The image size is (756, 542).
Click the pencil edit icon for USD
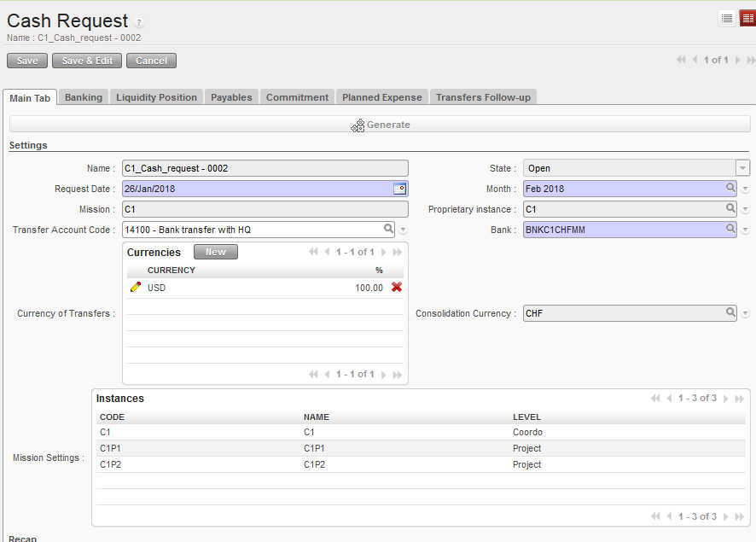click(x=135, y=288)
